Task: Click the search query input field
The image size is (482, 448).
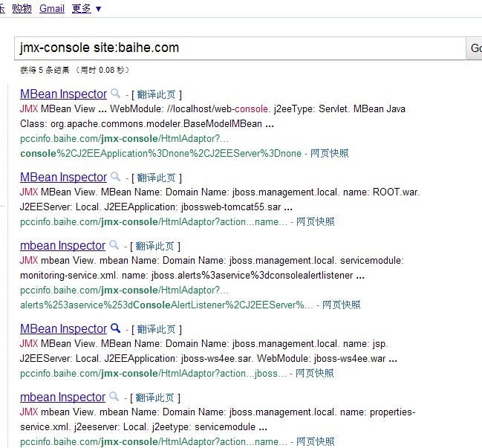Action: click(240, 48)
